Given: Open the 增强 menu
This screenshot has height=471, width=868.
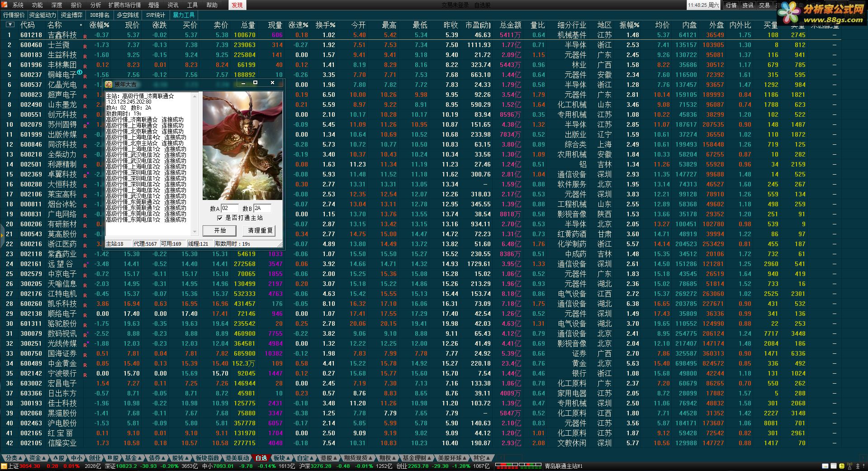Looking at the screenshot, I should 154,5.
